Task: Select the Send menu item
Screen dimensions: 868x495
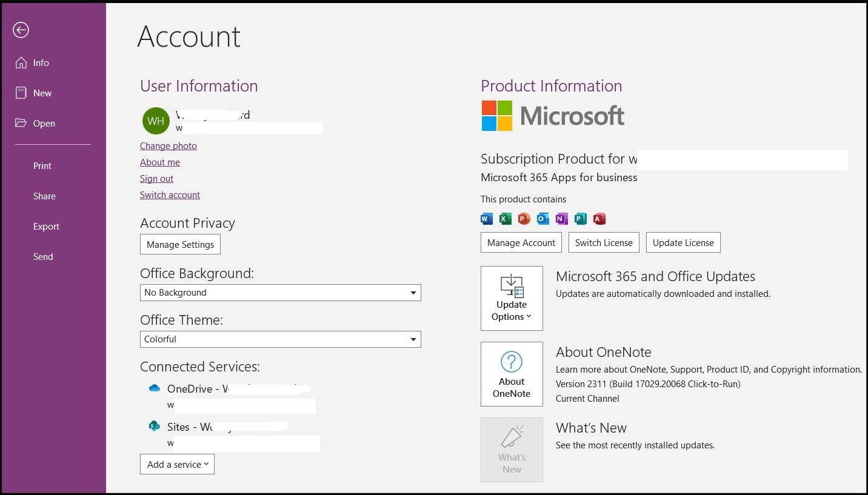Action: (43, 257)
